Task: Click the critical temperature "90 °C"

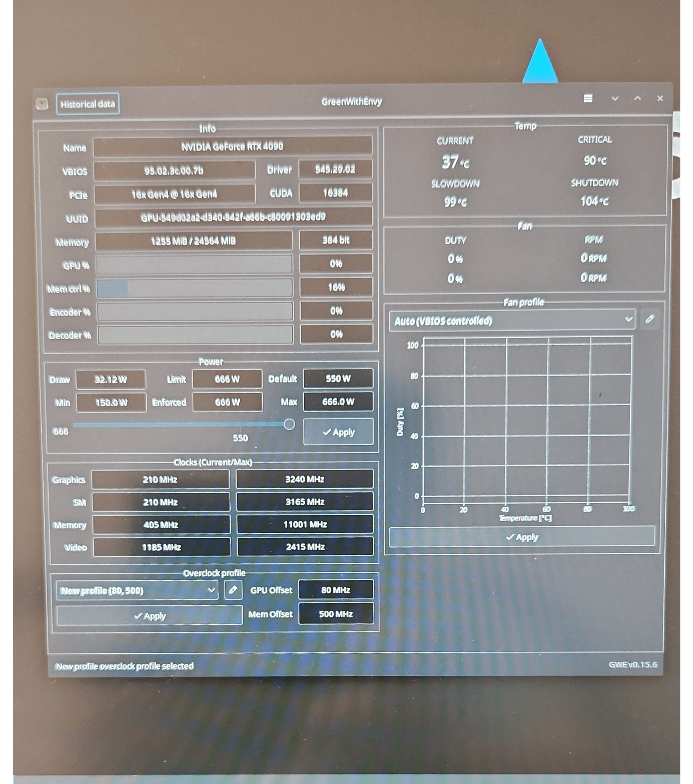Action: coord(595,161)
